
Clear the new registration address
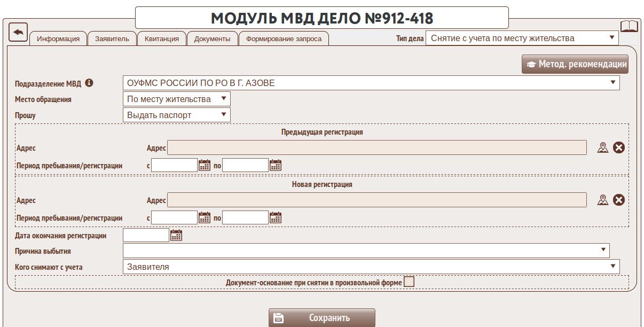[619, 200]
